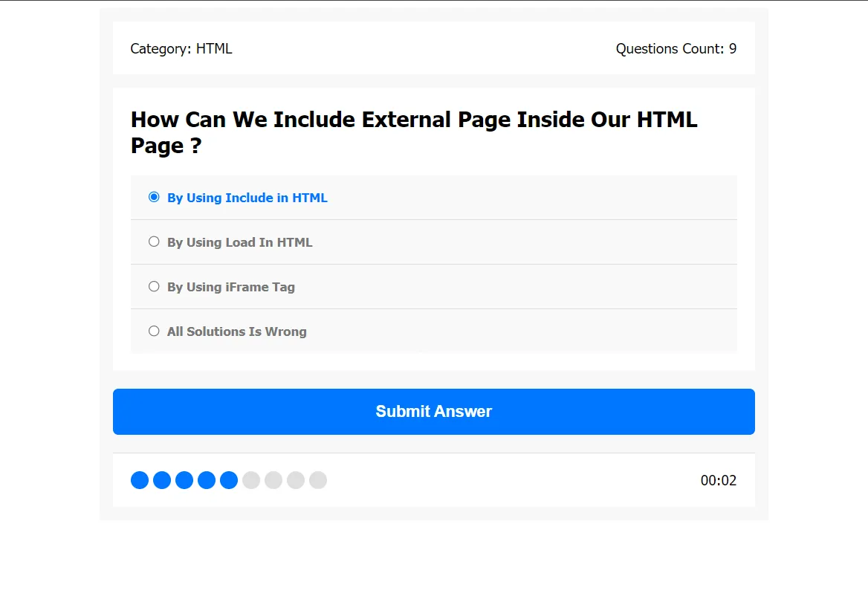868x605 pixels.
Task: Click the quiz question heading text
Action: (414, 132)
